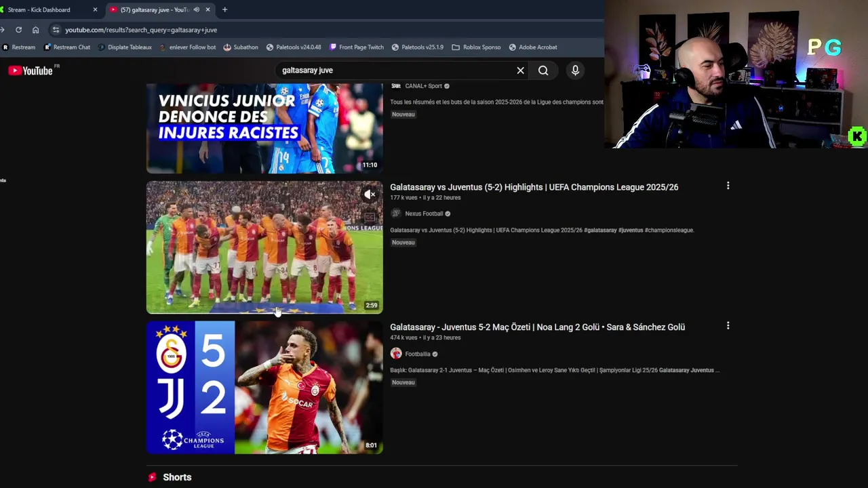Click "177 k vues • il y a 22 heures" text

pyautogui.click(x=425, y=198)
